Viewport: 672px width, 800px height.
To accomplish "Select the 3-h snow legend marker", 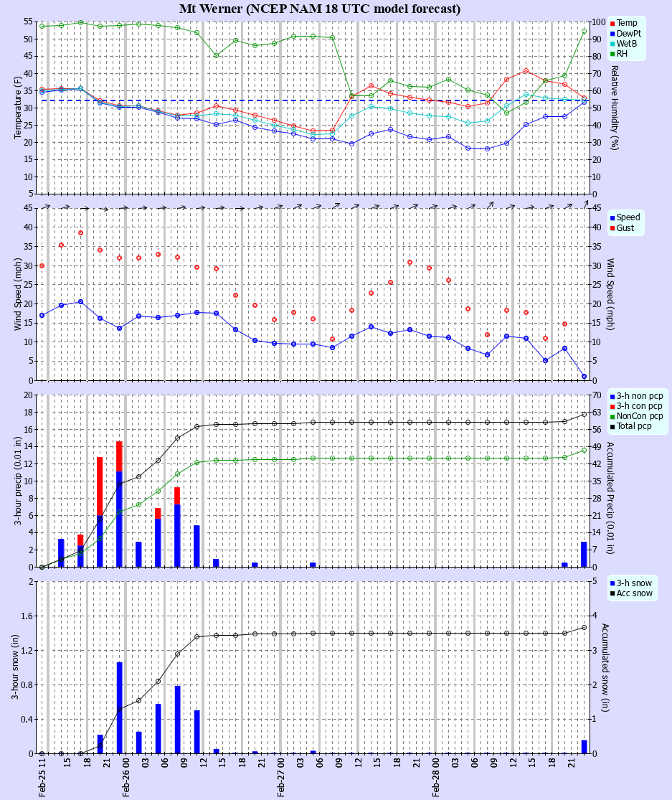I will pyautogui.click(x=612, y=584).
